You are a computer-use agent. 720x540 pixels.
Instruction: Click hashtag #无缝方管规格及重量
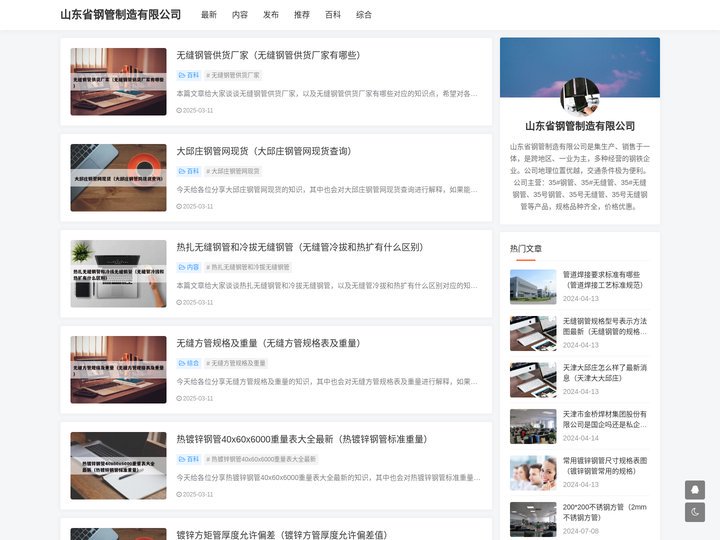click(x=236, y=363)
